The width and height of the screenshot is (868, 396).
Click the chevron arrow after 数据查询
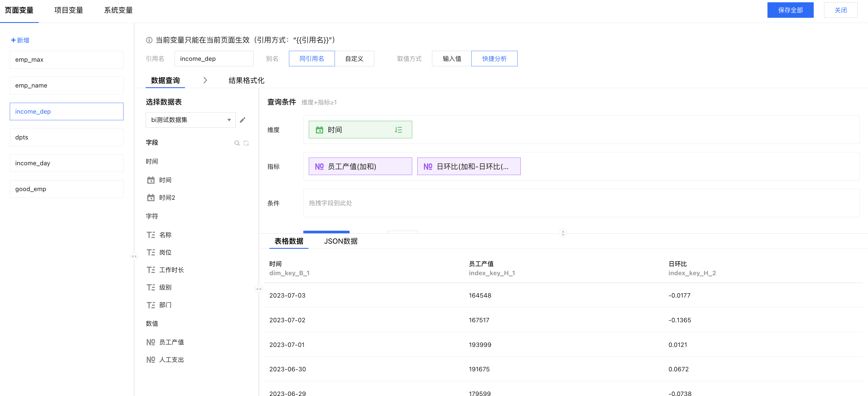pos(205,80)
